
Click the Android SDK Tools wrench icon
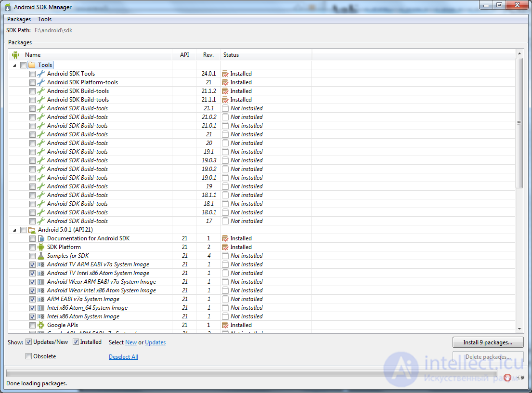tap(41, 74)
